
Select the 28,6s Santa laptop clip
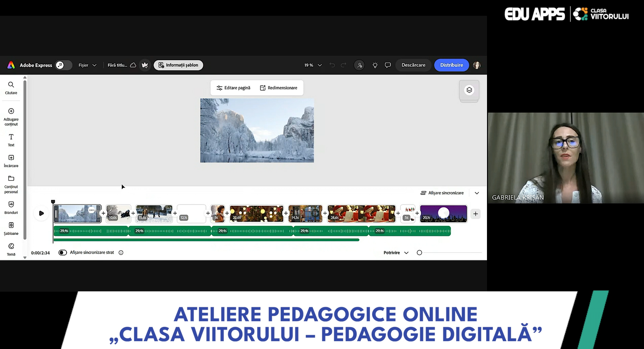tap(362, 214)
